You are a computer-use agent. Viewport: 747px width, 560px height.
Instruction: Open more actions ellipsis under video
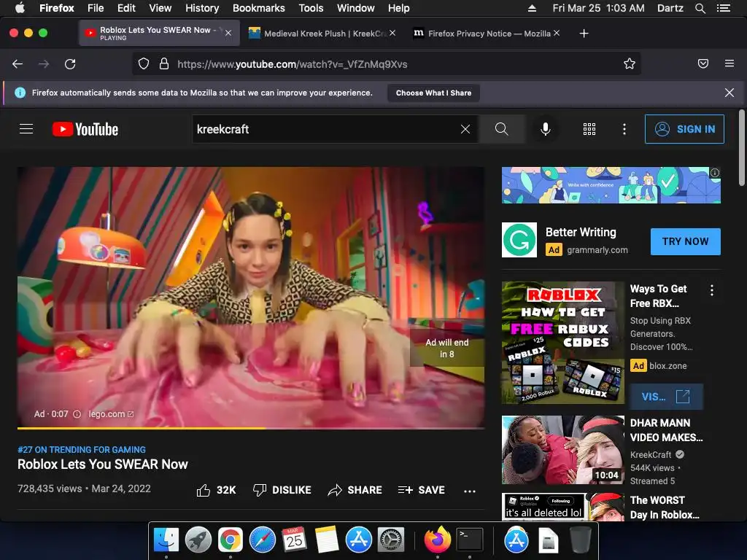(470, 491)
